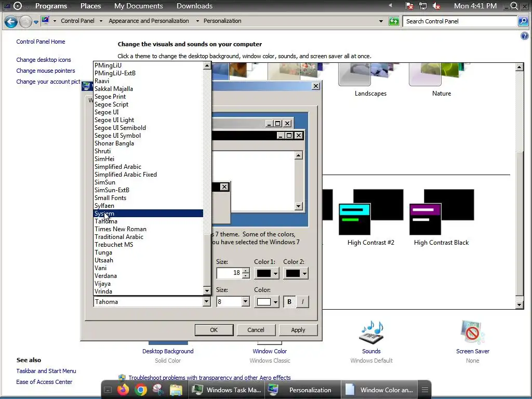Switch to Windows Task Manager taskbar item
The height and width of the screenshot is (399, 532).
227,390
